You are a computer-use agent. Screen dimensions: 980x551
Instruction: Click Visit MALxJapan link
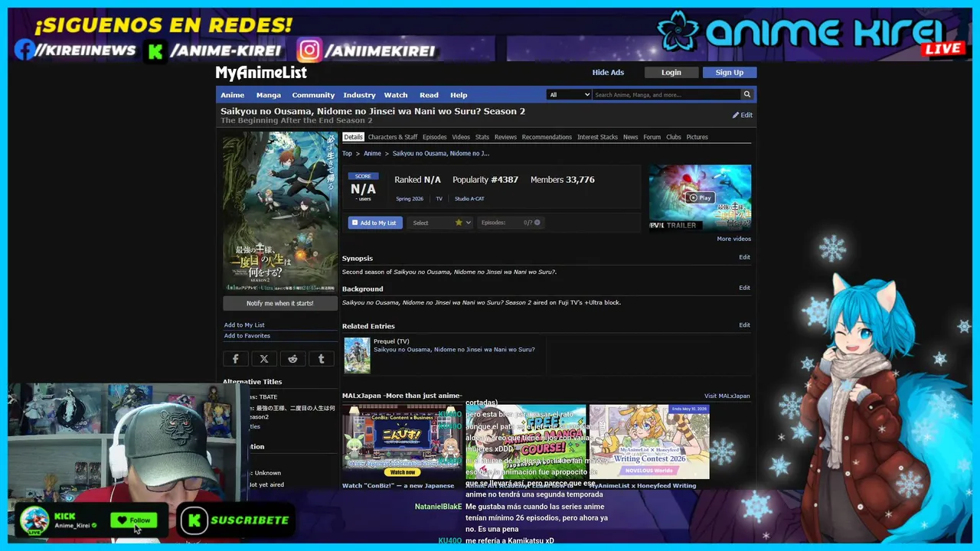(x=727, y=396)
